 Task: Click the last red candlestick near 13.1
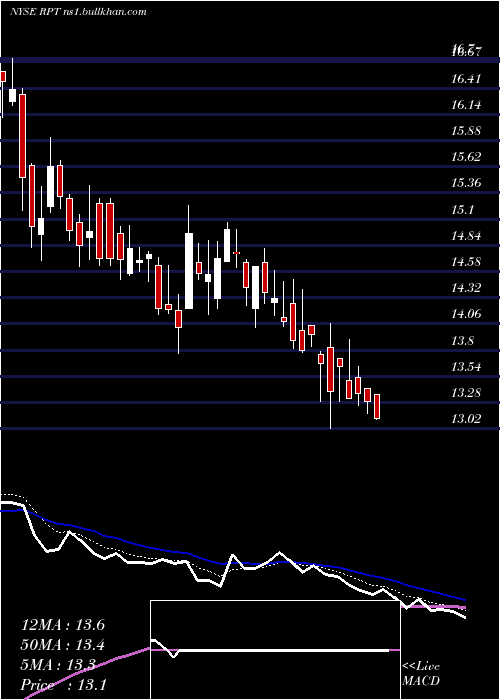[x=377, y=407]
